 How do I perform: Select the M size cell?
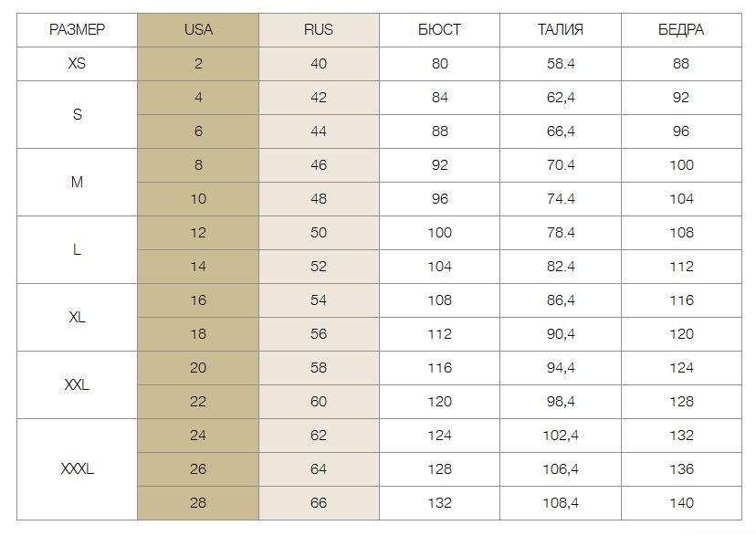click(77, 182)
